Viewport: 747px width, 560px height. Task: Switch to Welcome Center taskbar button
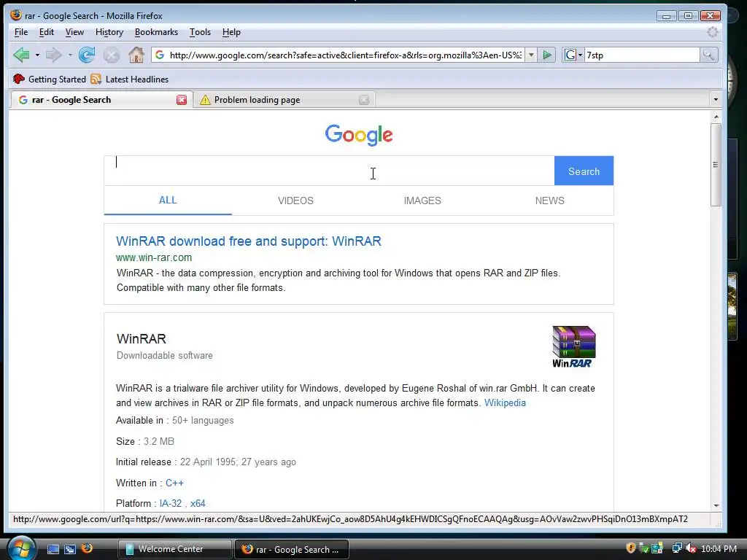pos(174,549)
